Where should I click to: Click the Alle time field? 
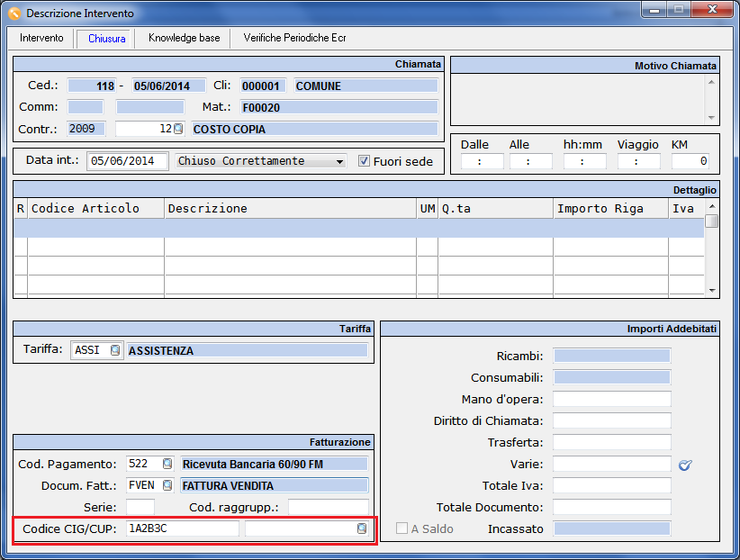click(531, 161)
